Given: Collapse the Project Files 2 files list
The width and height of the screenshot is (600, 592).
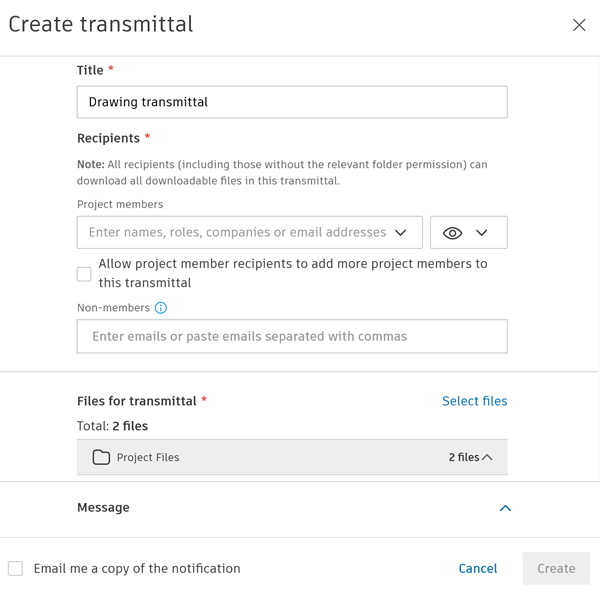Looking at the screenshot, I should (x=487, y=457).
